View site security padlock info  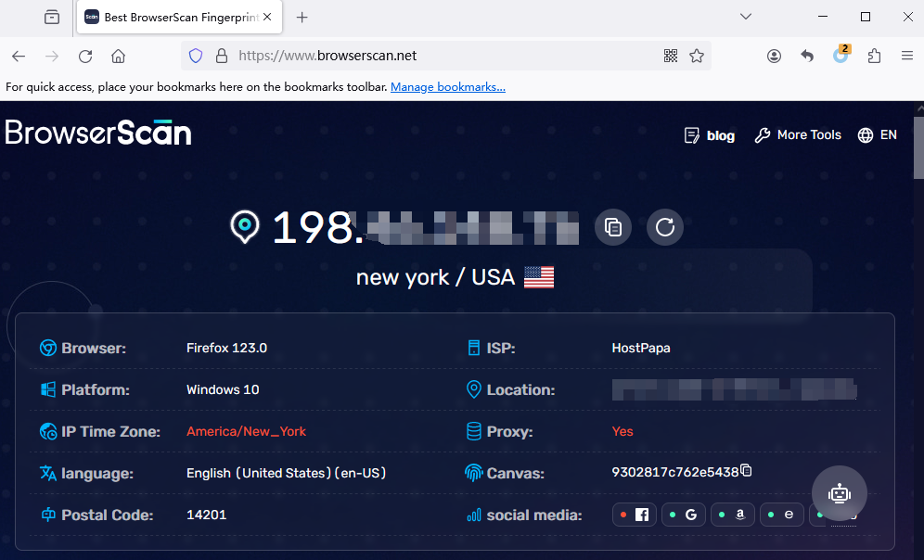coord(222,56)
